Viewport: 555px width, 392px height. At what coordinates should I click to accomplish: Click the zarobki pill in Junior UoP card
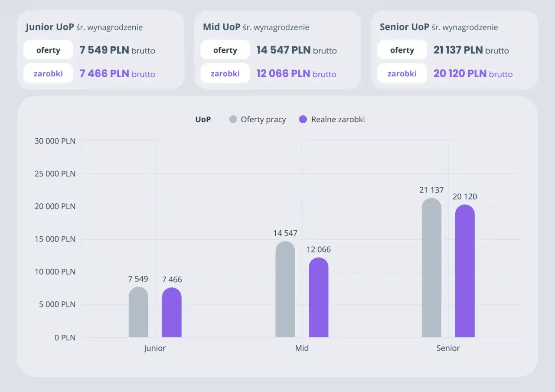click(x=48, y=74)
